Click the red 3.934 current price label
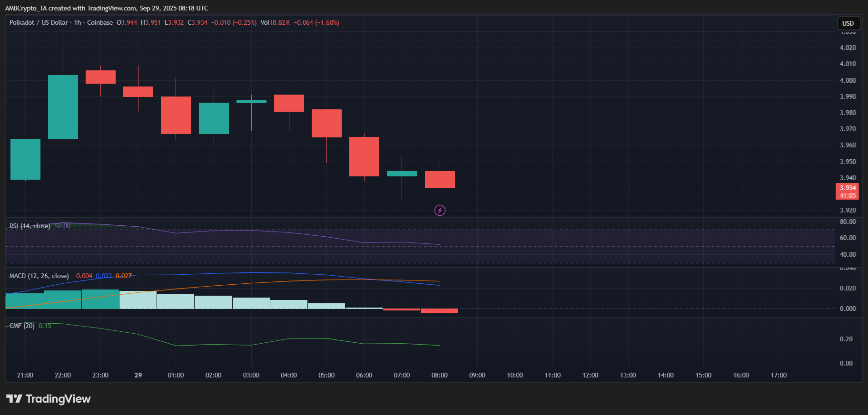Screen dimensions: 868x415 pyautogui.click(x=847, y=188)
